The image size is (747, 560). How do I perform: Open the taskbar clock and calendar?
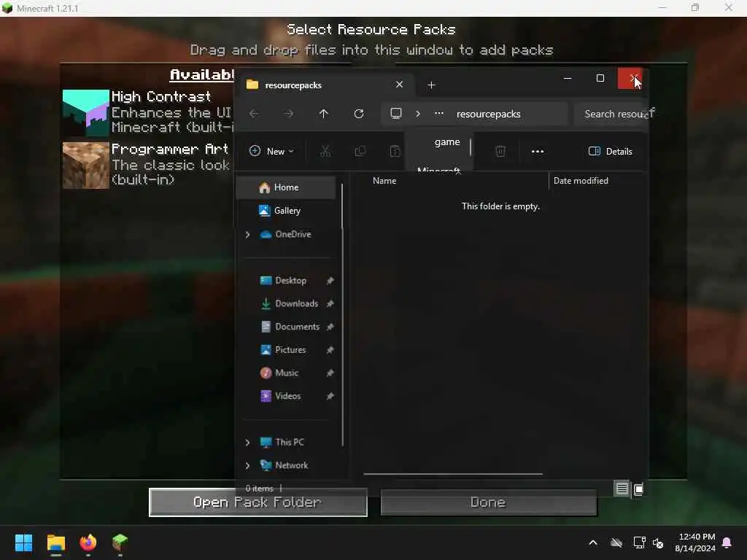(695, 542)
